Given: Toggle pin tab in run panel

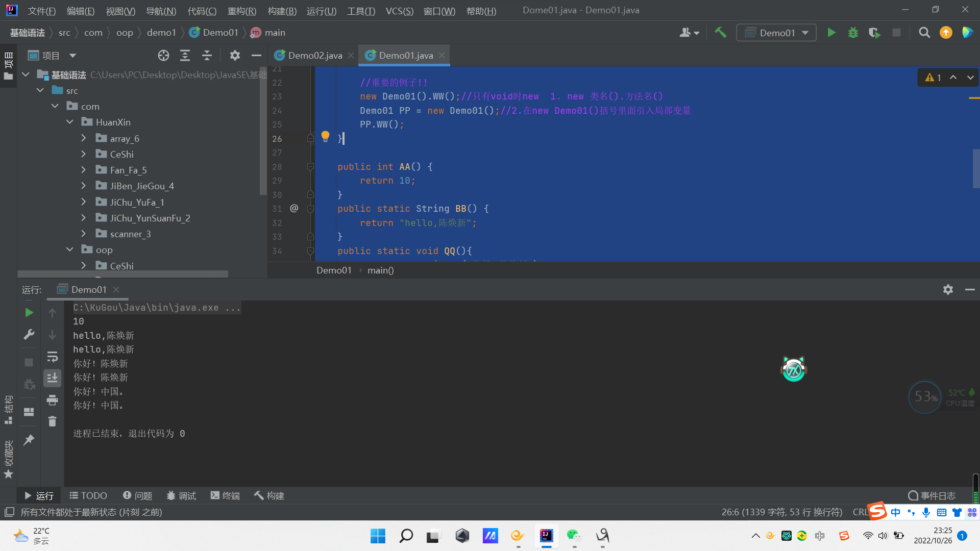Looking at the screenshot, I should [29, 439].
